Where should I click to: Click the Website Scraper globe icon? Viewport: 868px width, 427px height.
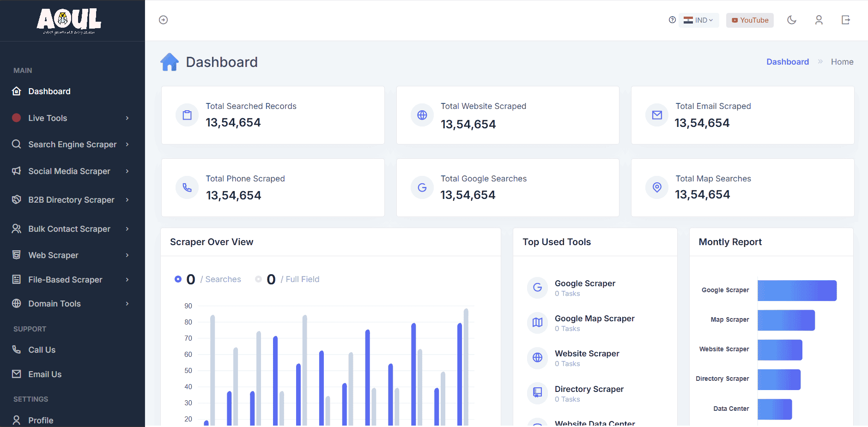coord(537,358)
